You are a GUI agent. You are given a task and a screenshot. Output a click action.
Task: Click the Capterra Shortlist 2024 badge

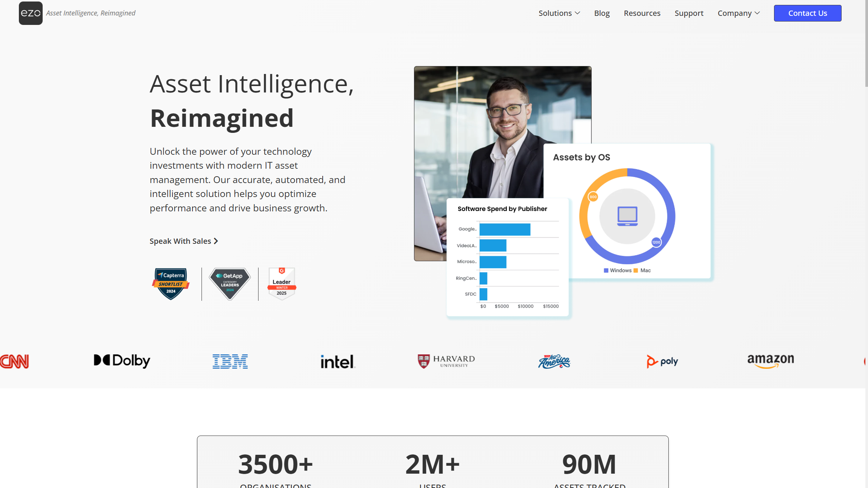tap(171, 284)
